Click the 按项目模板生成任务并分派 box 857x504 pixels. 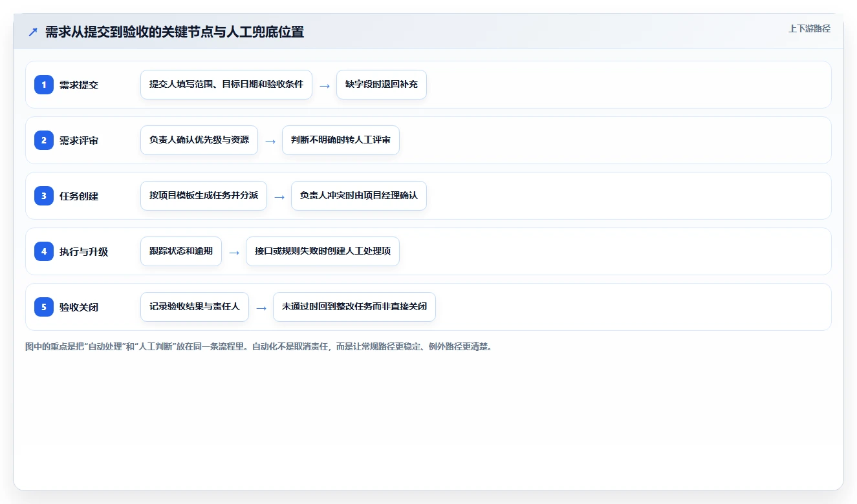tap(204, 196)
